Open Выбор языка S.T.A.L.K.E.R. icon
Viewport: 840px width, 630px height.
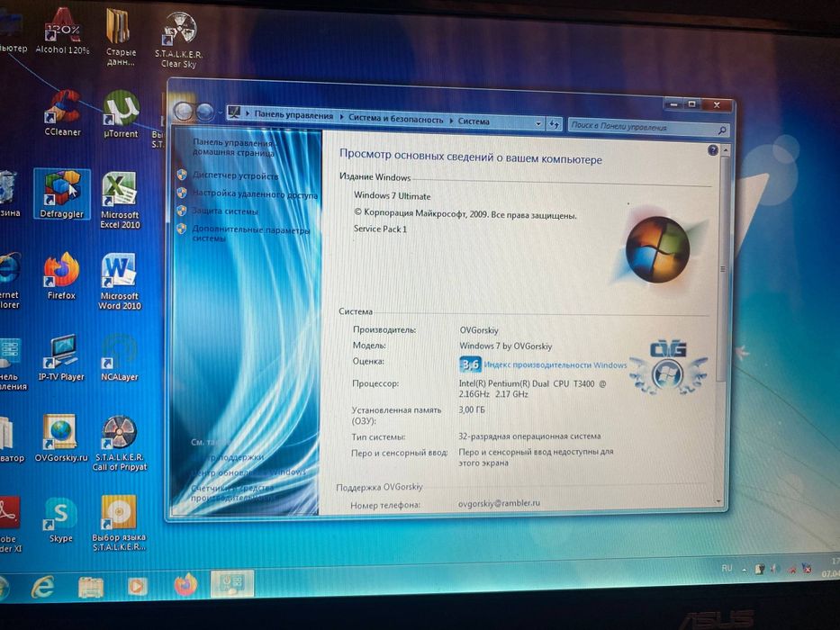tap(119, 523)
